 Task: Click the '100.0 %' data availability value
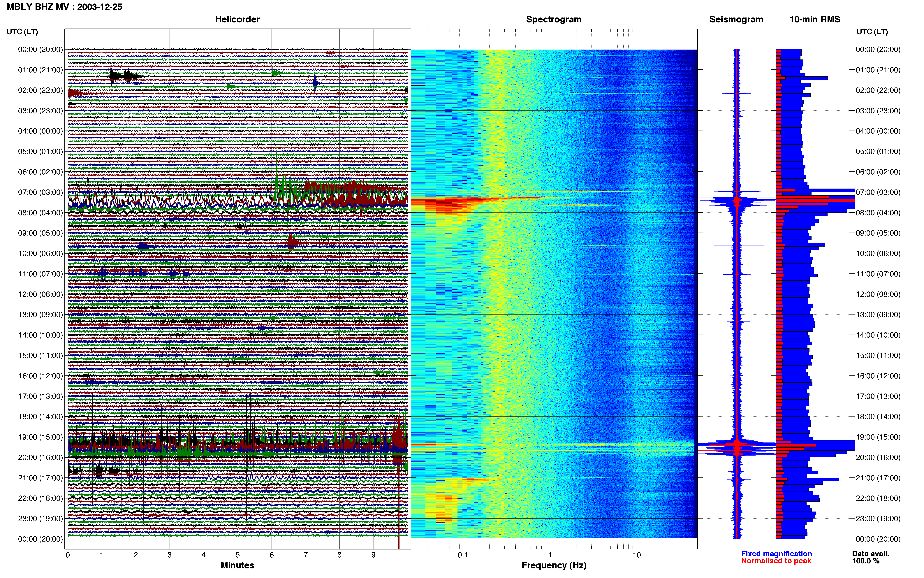point(865,561)
